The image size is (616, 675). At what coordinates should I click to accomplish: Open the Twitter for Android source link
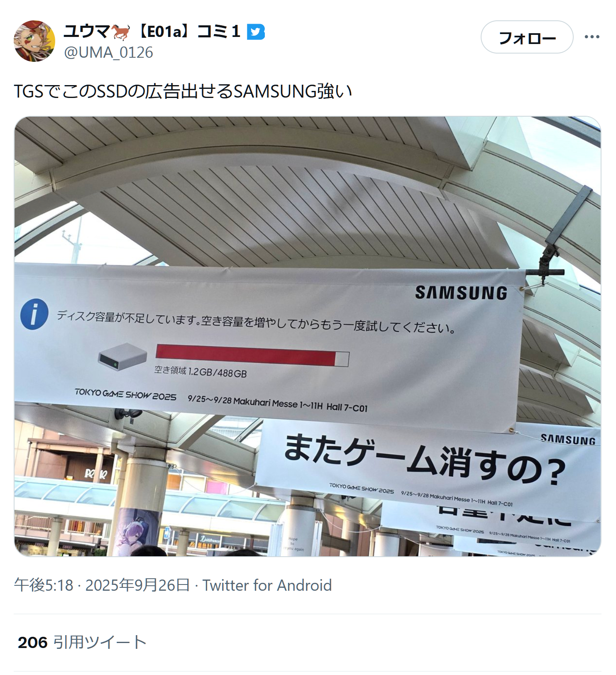[x=267, y=585]
